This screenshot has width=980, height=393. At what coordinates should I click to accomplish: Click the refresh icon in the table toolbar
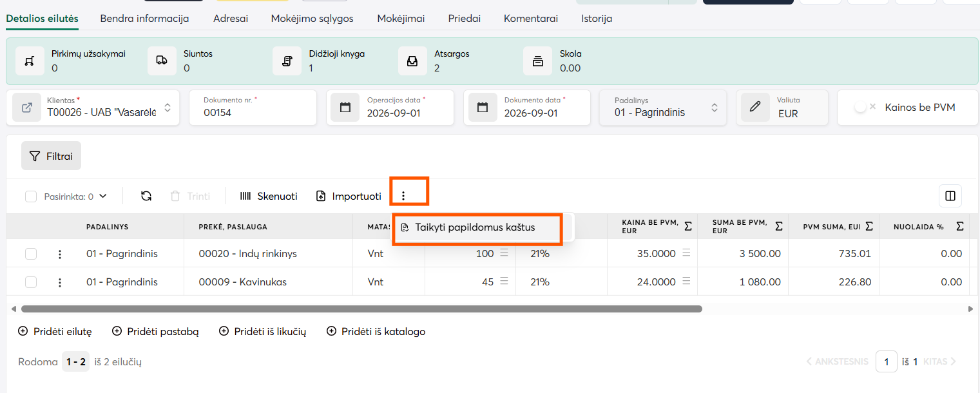coord(146,196)
